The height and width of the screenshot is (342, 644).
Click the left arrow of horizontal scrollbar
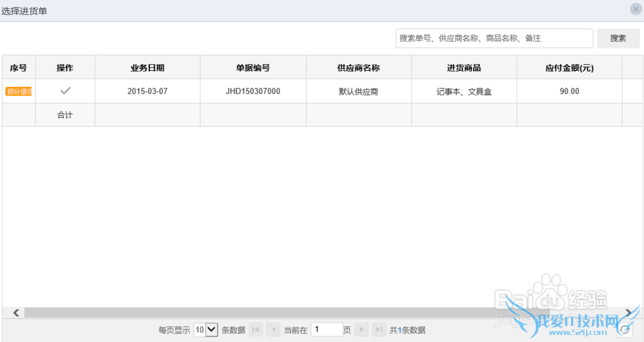pyautogui.click(x=16, y=313)
